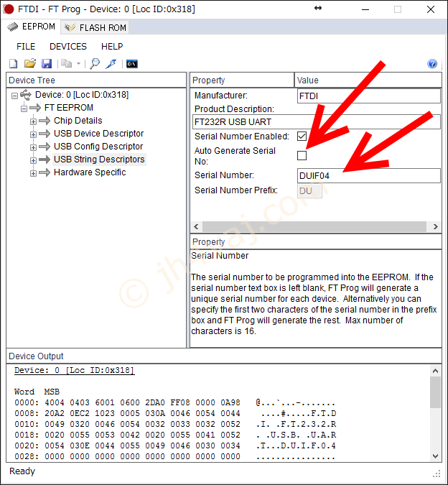448x485 pixels.
Task: Expand the USB Config Descriptor node
Action: click(x=33, y=147)
